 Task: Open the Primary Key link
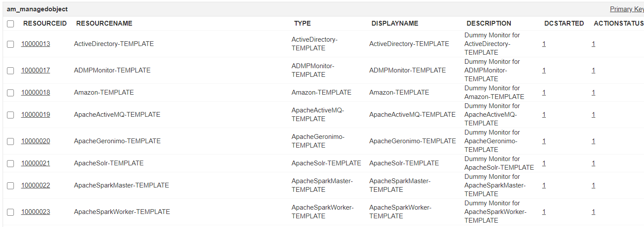point(627,9)
